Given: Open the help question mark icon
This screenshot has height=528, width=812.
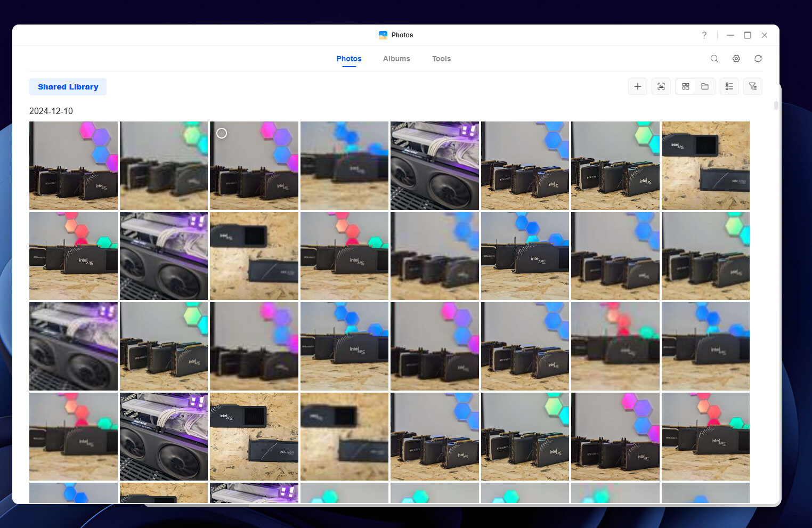Looking at the screenshot, I should click(x=704, y=35).
